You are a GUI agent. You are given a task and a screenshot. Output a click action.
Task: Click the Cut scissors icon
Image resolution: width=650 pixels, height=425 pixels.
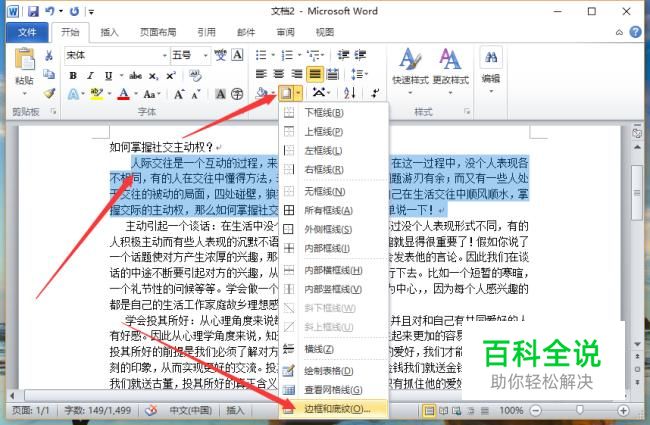click(x=49, y=55)
